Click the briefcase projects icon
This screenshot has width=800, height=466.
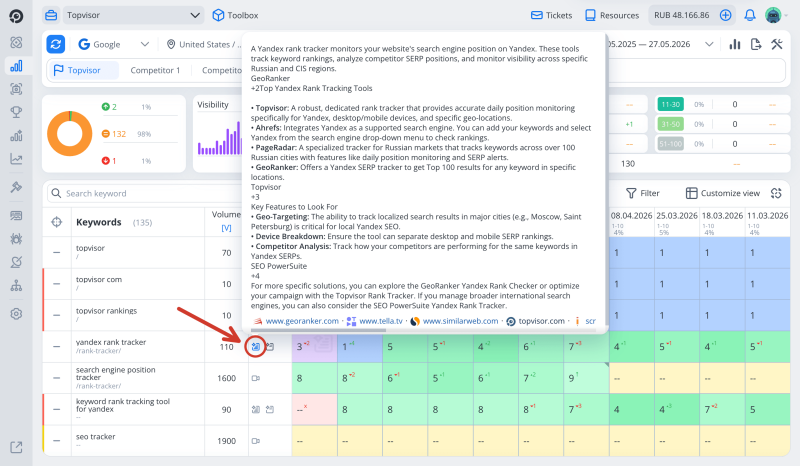pyautogui.click(x=51, y=15)
